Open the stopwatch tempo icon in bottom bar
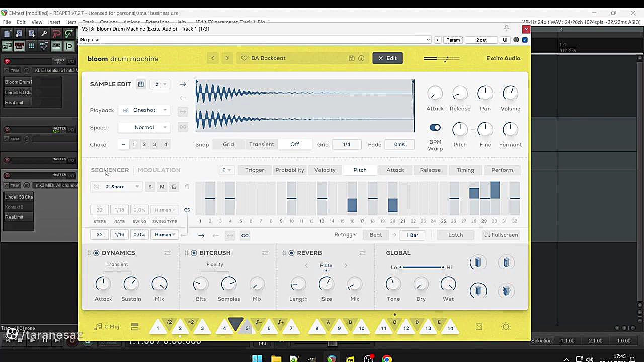The width and height of the screenshot is (644, 362). pos(506,327)
